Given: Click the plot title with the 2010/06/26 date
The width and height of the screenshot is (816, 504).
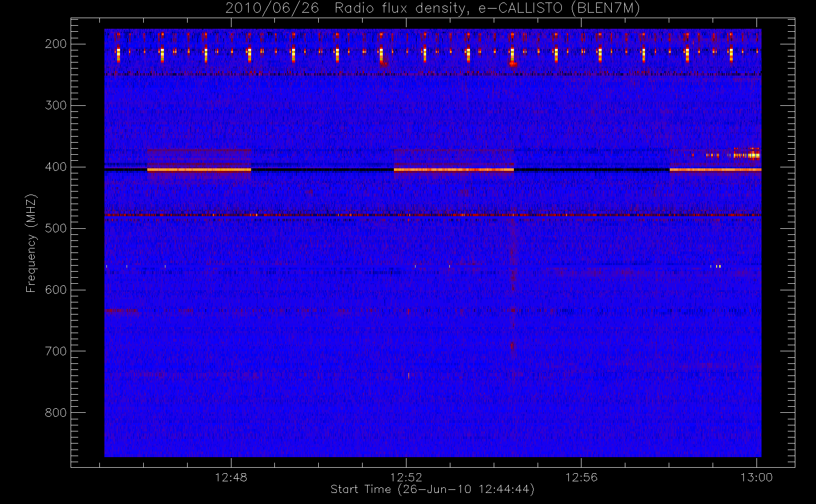Looking at the screenshot, I should (x=433, y=9).
